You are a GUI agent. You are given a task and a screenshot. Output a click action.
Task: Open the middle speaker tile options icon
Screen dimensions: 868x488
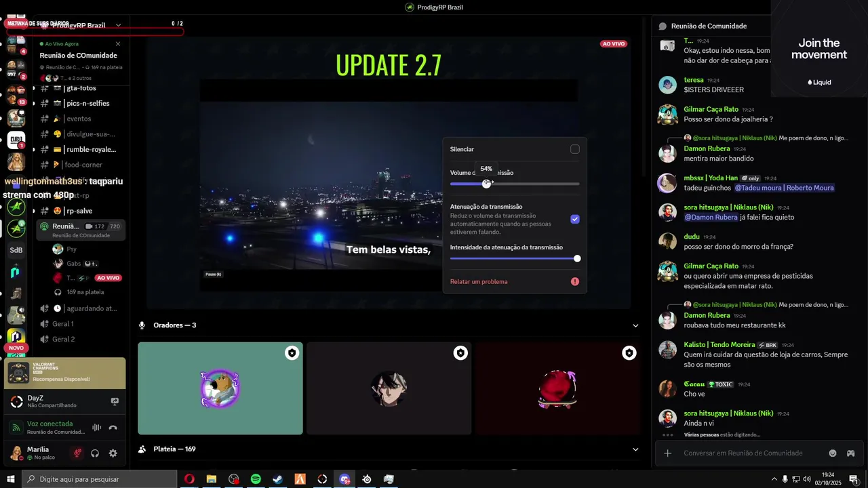tap(460, 353)
